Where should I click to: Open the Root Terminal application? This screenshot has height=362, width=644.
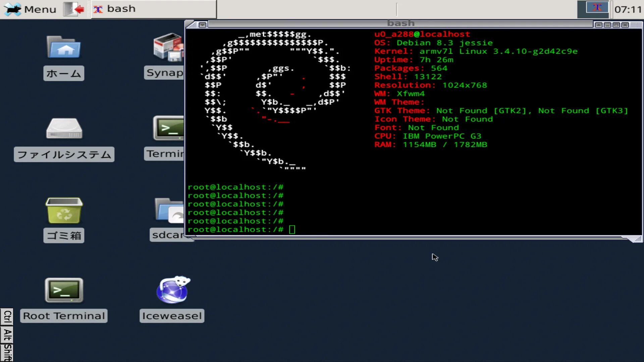click(64, 290)
